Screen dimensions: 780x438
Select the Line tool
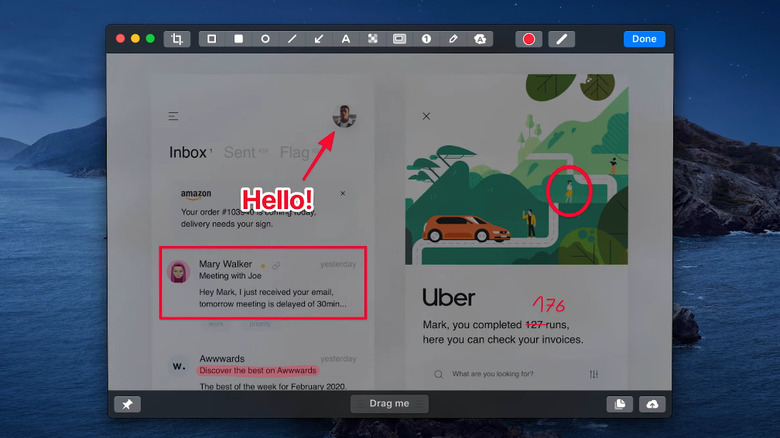click(292, 39)
